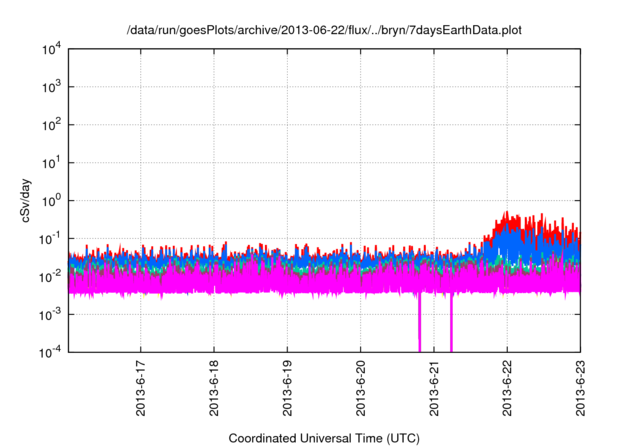Click the 2013-6-22 date label
The image size is (640, 448).
(507, 388)
